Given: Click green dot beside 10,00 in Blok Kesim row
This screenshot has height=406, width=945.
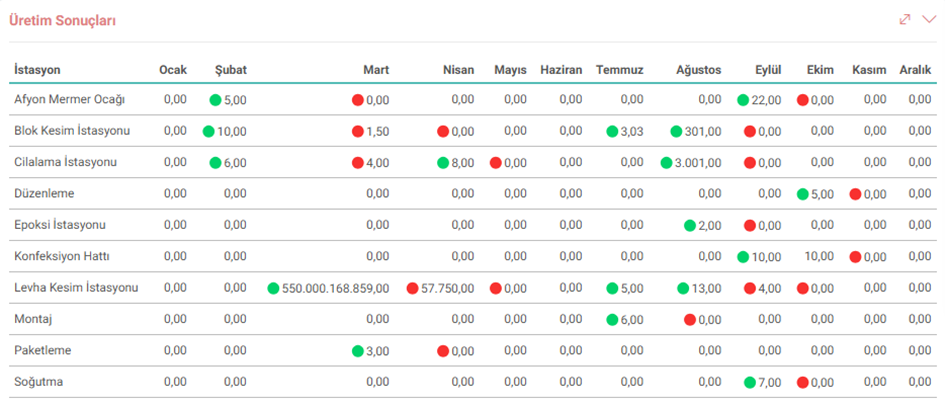Looking at the screenshot, I should coord(209,131).
